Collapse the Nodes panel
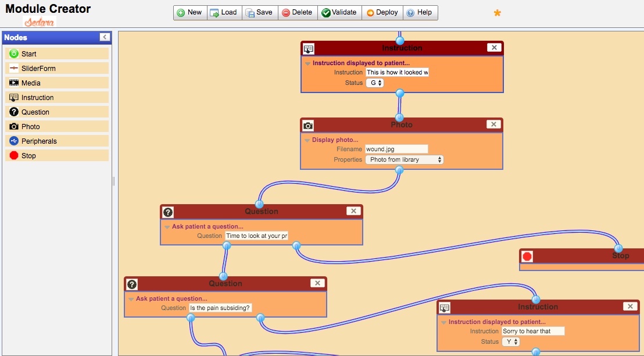The image size is (644, 356). click(x=105, y=37)
